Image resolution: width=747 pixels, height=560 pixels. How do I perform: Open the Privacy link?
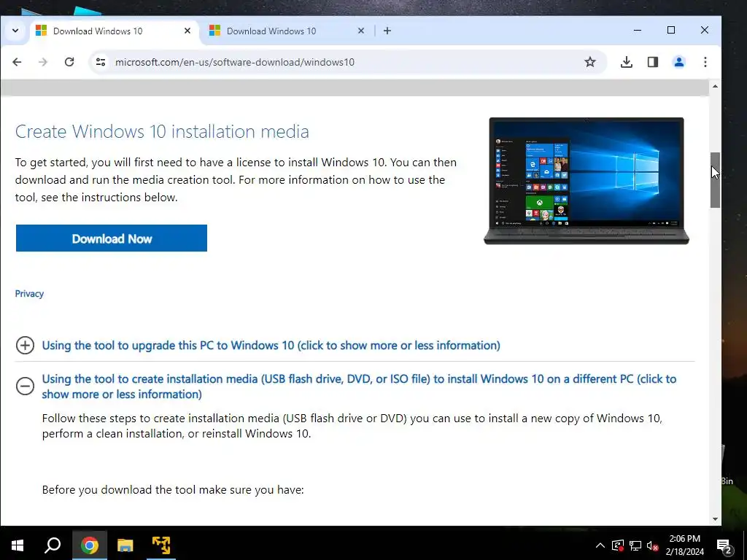pos(29,294)
